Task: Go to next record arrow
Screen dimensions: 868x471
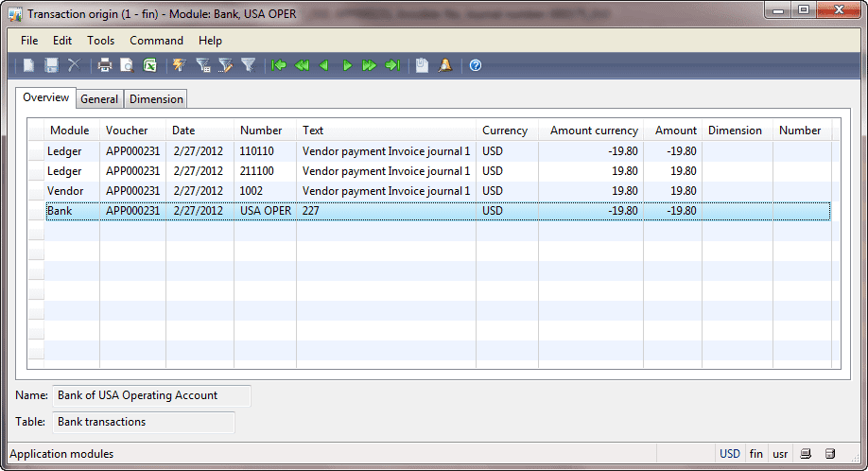Action: [x=347, y=65]
